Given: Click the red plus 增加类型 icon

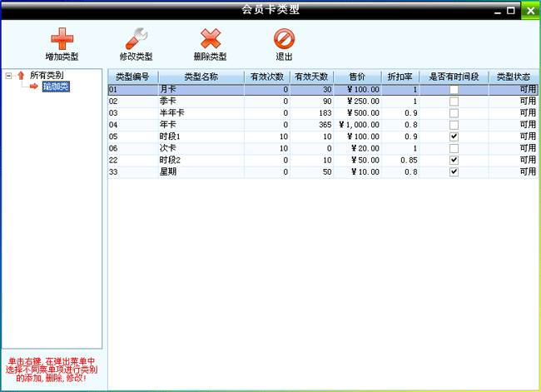Looking at the screenshot, I should [62, 38].
